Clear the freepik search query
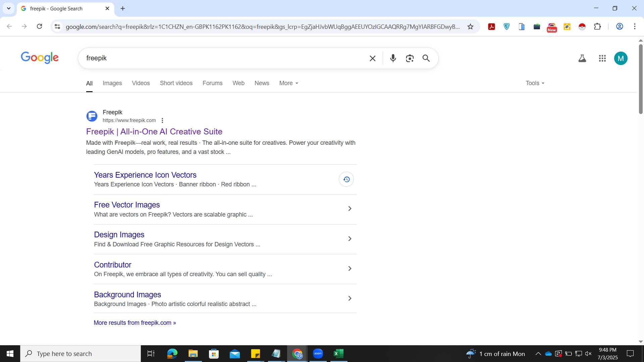 point(372,58)
